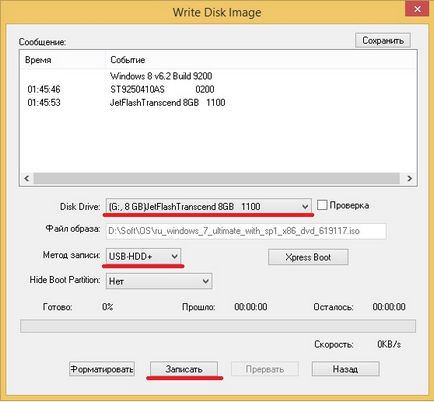The image size is (434, 402).
Task: Start writing with the Записать button
Action: [184, 369]
